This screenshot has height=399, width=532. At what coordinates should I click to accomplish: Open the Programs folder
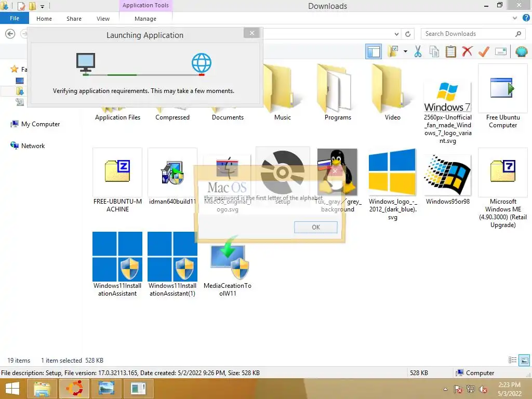click(338, 92)
